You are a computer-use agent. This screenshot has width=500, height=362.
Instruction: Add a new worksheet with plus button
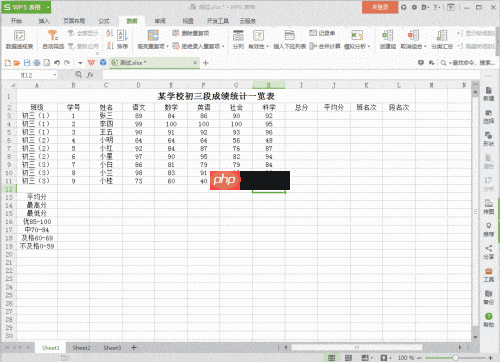click(x=134, y=348)
